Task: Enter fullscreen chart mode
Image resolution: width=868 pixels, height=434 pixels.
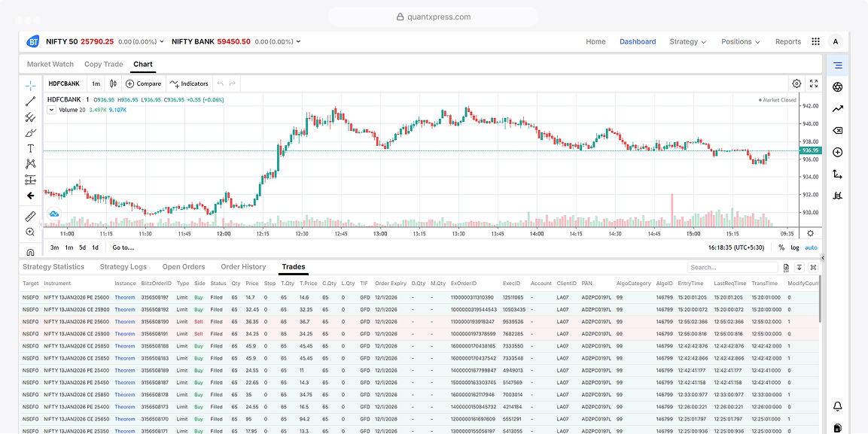Action: click(814, 83)
